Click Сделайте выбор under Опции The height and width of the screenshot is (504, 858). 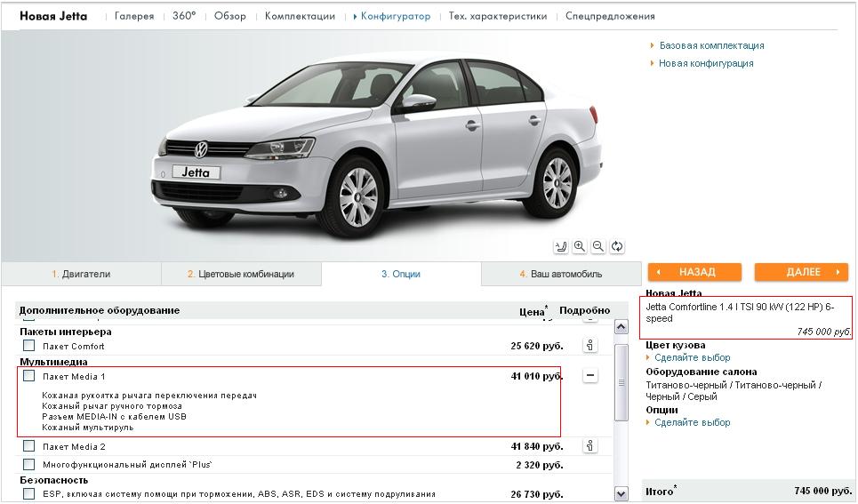coord(693,422)
